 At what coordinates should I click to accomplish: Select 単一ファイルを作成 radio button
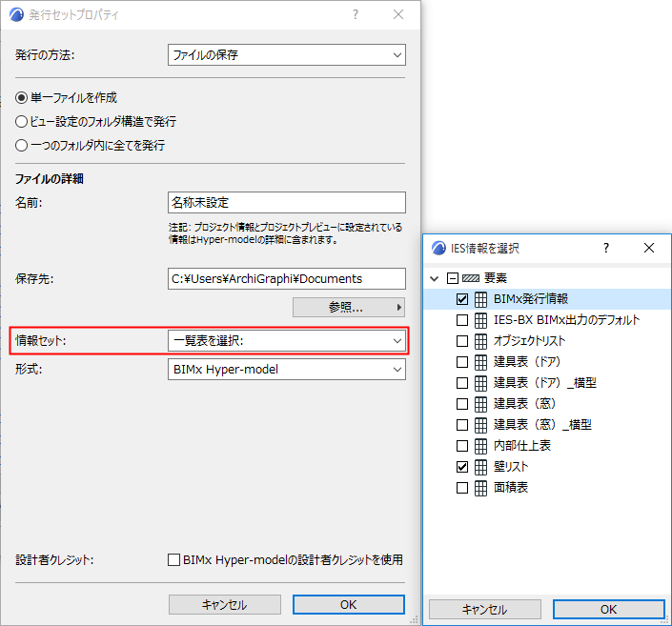point(21,98)
